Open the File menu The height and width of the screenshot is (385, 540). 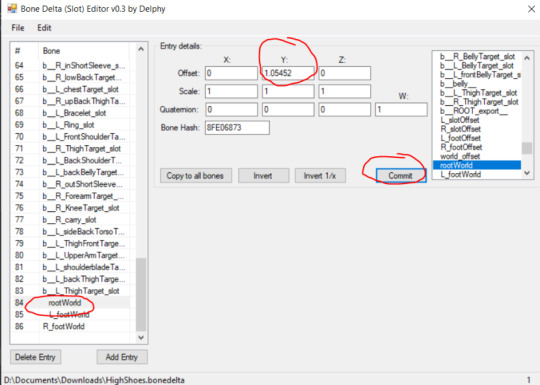[18, 28]
